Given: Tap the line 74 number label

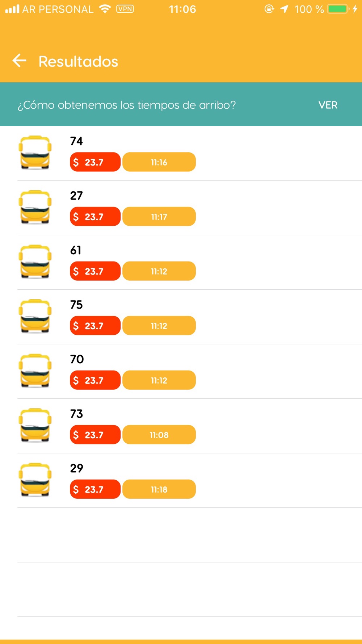Looking at the screenshot, I should click(76, 141).
